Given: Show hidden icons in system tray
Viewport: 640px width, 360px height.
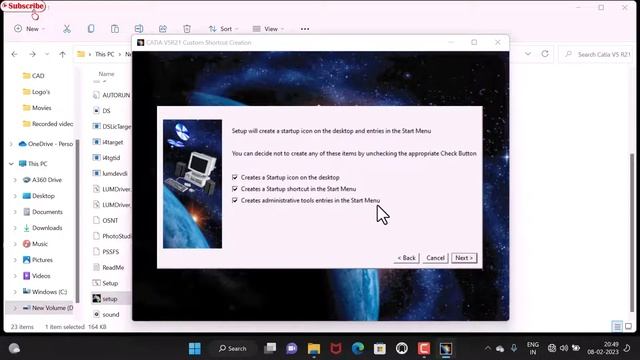Looking at the screenshot, I should click(488, 349).
